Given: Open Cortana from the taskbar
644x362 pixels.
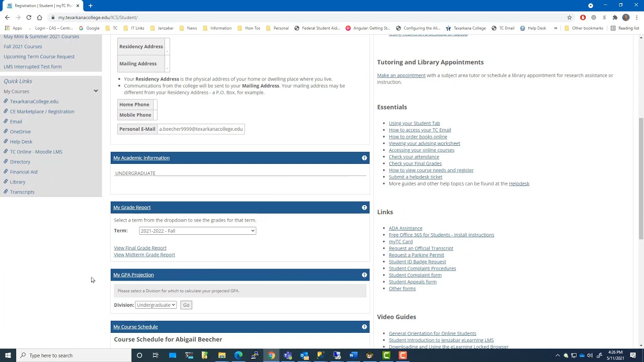Looking at the screenshot, I should click(x=139, y=355).
